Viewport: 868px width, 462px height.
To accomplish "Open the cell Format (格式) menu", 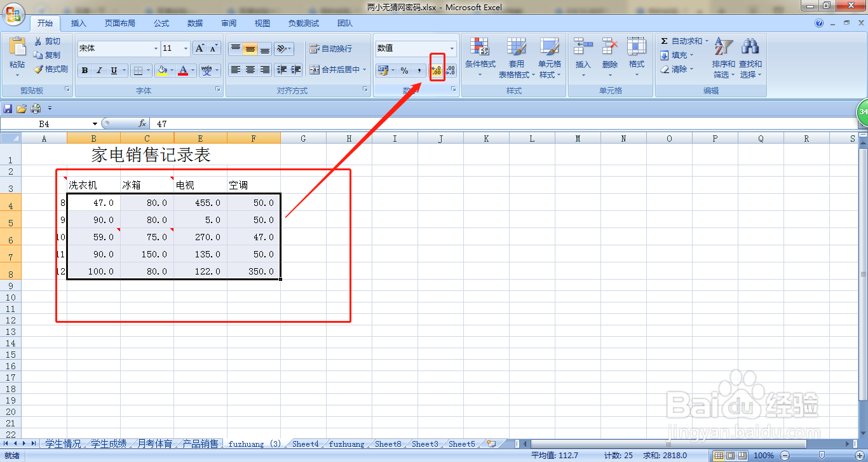I will click(636, 57).
